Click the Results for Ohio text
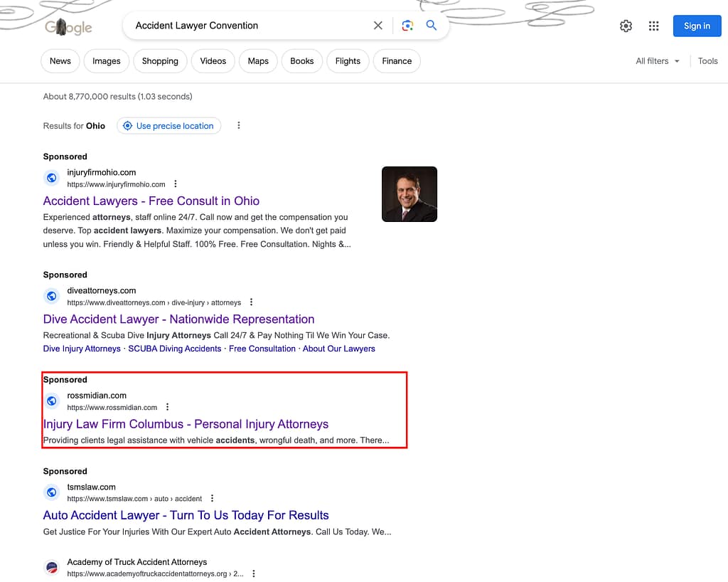 [74, 126]
